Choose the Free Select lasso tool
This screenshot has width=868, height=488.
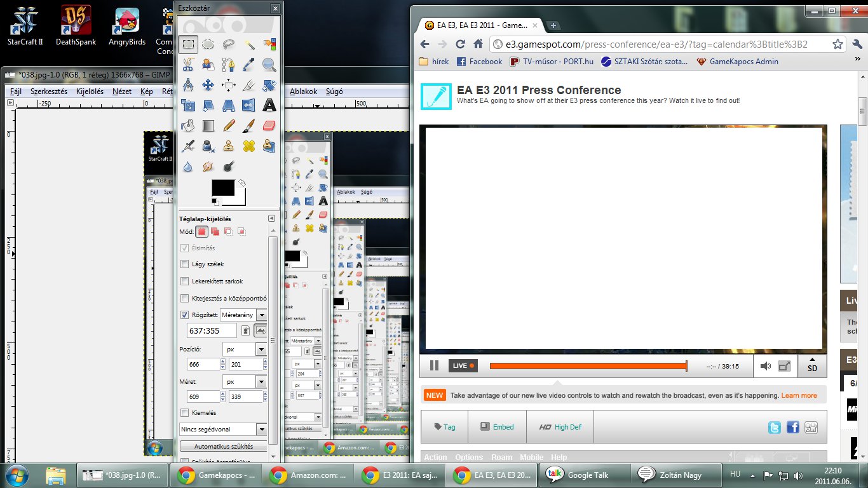(229, 44)
